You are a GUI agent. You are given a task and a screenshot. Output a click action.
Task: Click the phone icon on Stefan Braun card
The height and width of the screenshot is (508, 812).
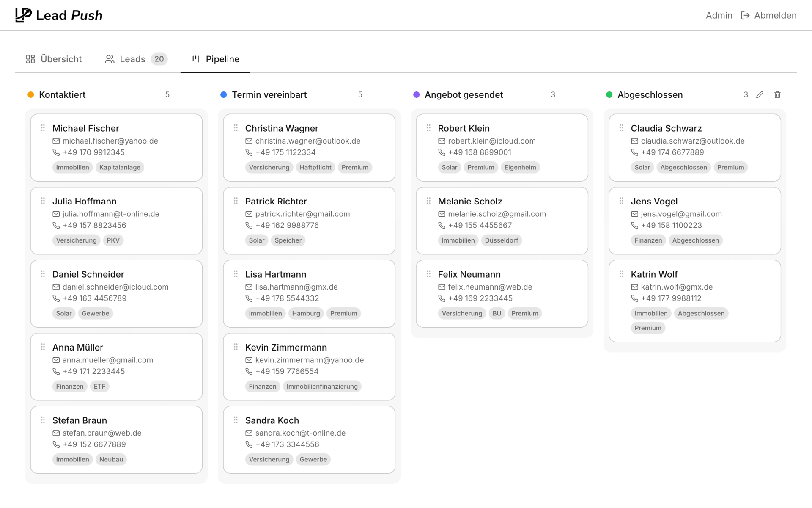(56, 444)
